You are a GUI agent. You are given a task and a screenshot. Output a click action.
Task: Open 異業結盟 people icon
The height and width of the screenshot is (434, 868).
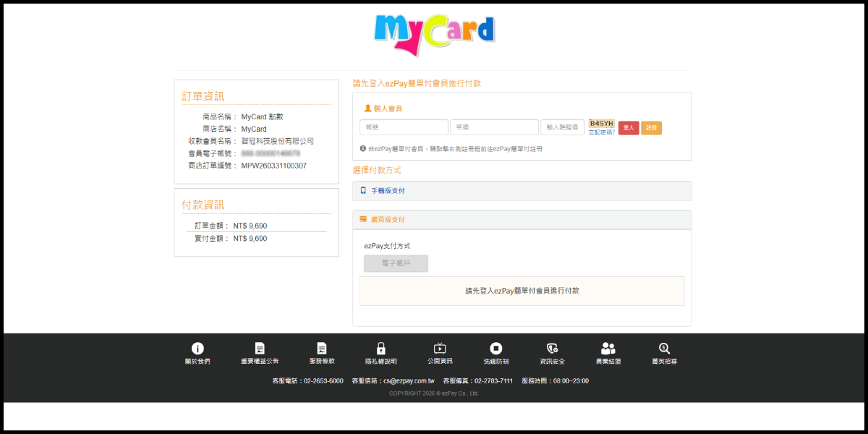(x=608, y=349)
